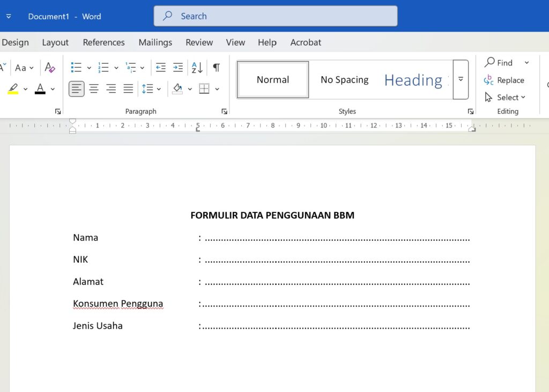Clear all formatting with the eraser icon
549x392 pixels.
coord(50,68)
